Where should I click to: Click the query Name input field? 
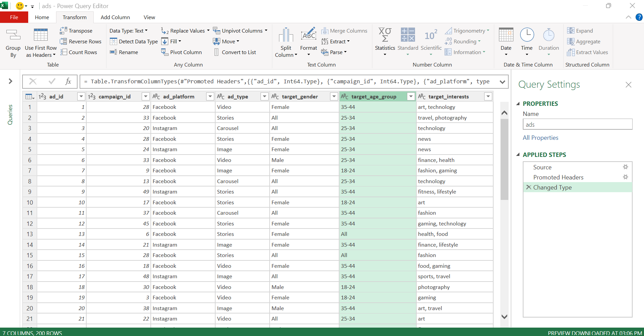click(577, 124)
